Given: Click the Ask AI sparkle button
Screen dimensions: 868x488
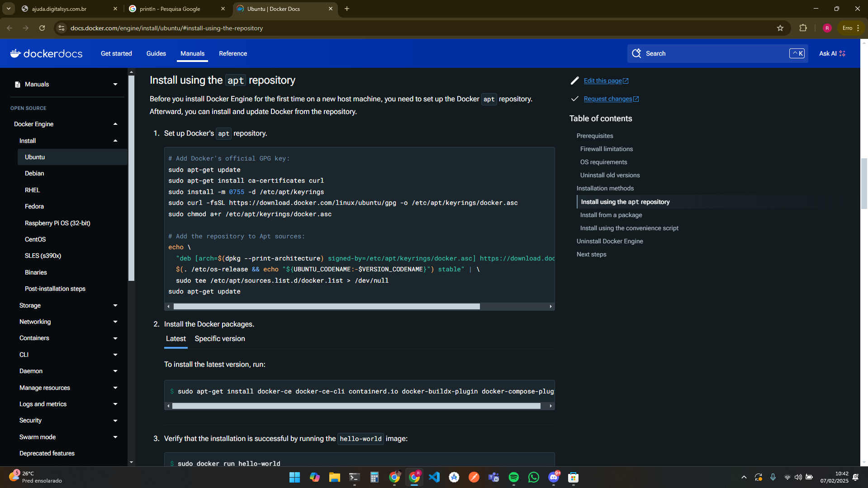Looking at the screenshot, I should (x=832, y=53).
